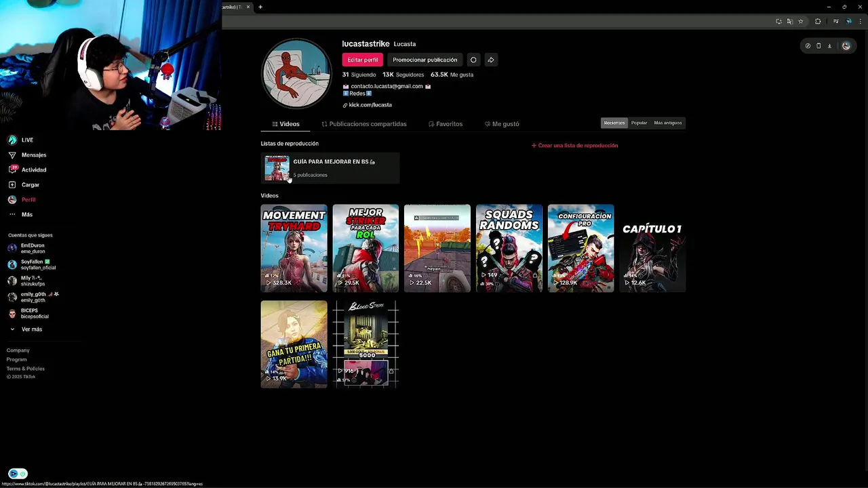Click the 31 Siguiendo count
The height and width of the screenshot is (488, 868).
pyautogui.click(x=359, y=75)
